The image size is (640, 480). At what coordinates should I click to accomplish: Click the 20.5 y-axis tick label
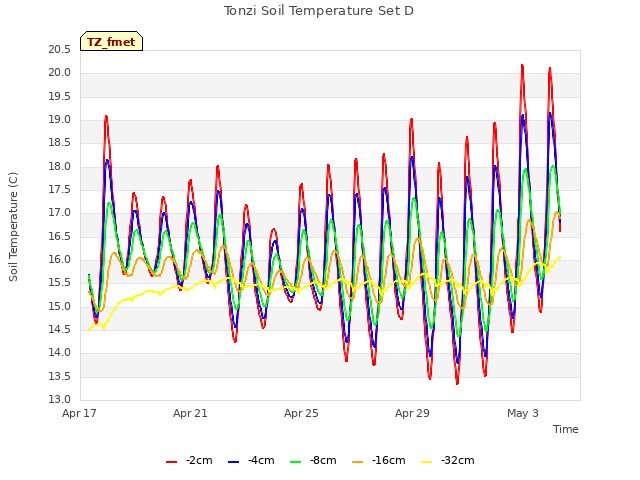pyautogui.click(x=60, y=50)
